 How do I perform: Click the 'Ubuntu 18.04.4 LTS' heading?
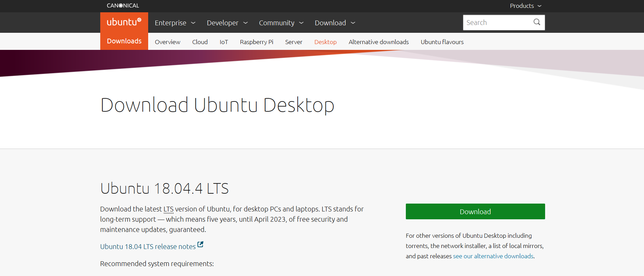coord(164,189)
